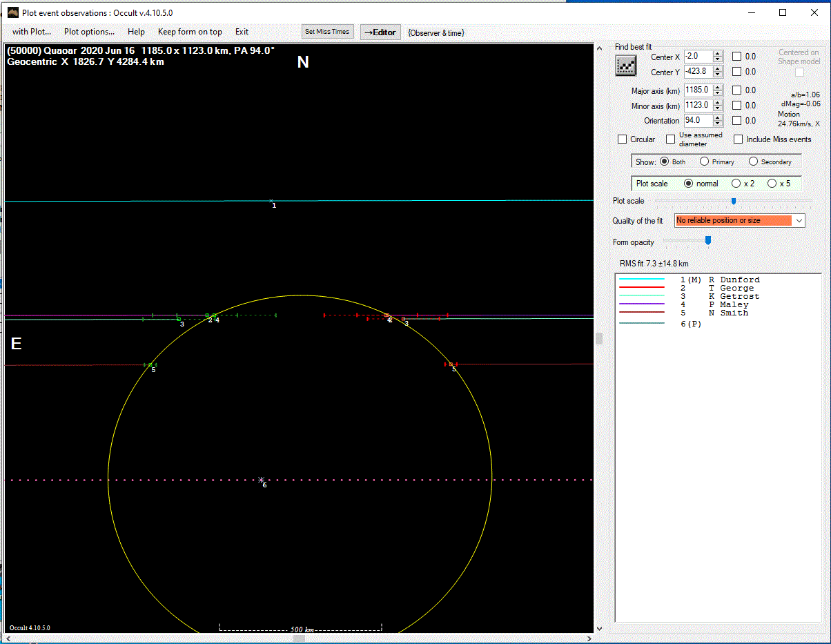Viewport: 831px width, 644px height.
Task: Click the Orientation input field
Action: 698,120
